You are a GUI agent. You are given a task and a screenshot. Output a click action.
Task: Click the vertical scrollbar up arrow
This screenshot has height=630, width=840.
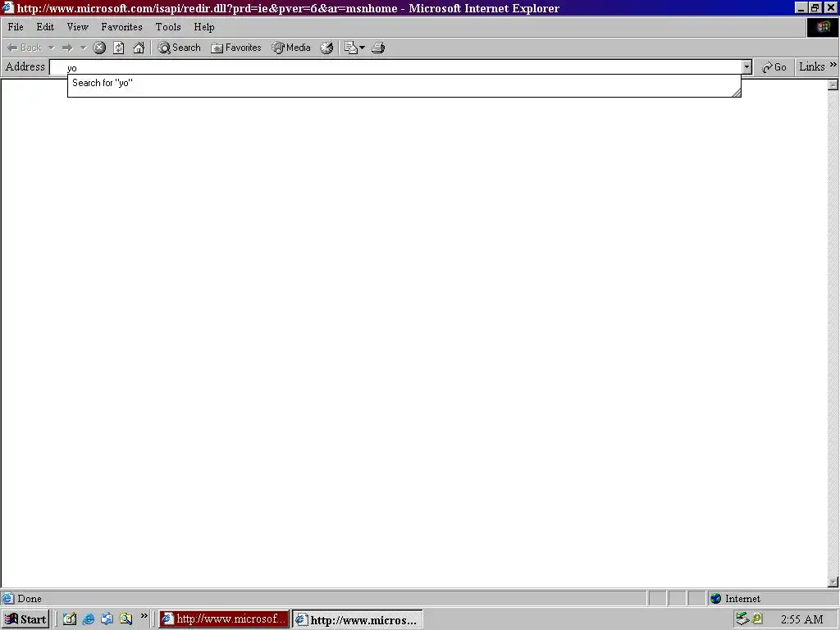pyautogui.click(x=833, y=84)
